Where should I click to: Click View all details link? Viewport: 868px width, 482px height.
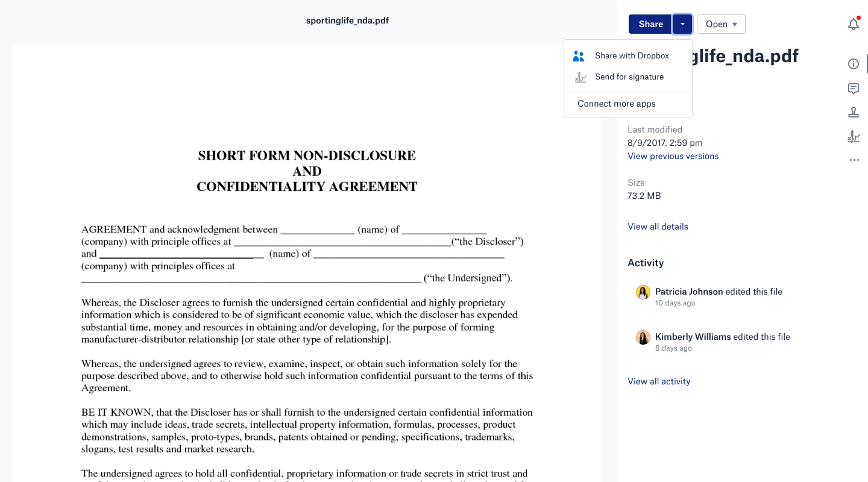click(658, 227)
